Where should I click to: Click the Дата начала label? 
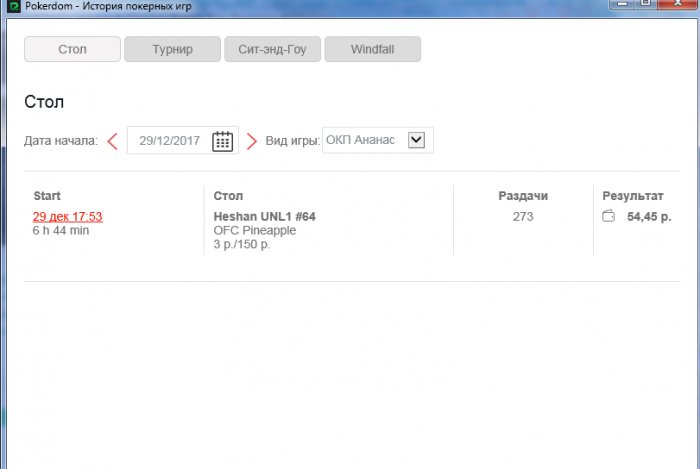61,141
